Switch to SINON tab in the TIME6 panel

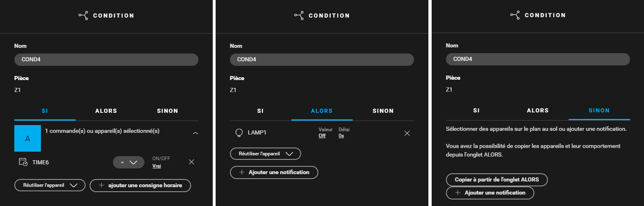[x=167, y=111]
